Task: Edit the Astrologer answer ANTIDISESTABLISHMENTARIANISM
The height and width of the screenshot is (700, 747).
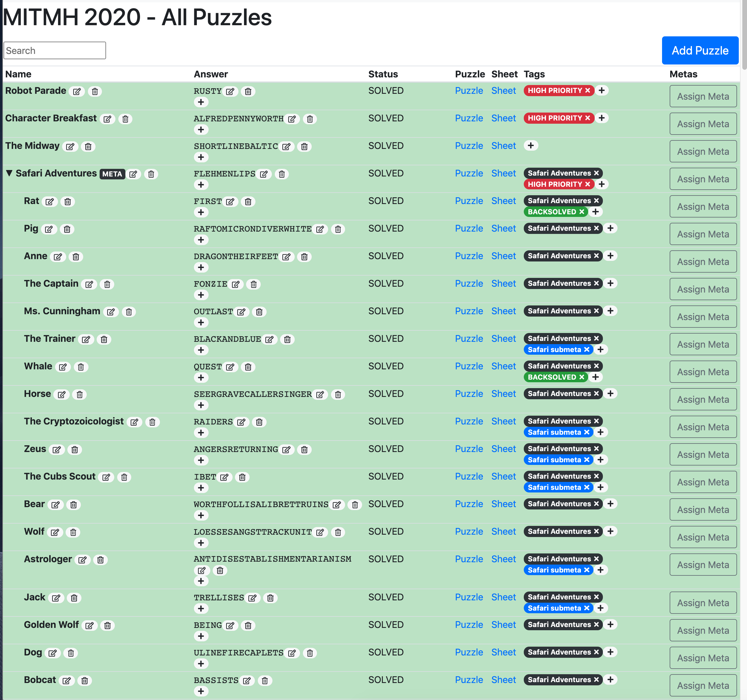Action: (202, 570)
